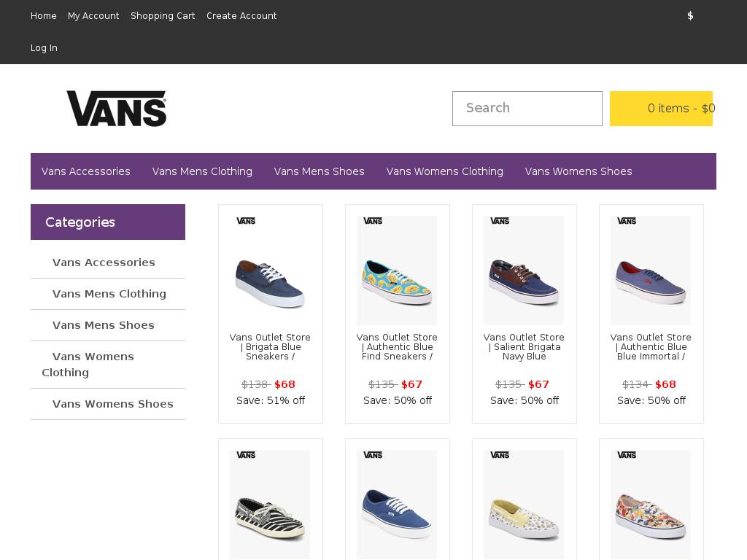The image size is (747, 560).
Task: Click the Vans logo
Action: (117, 109)
